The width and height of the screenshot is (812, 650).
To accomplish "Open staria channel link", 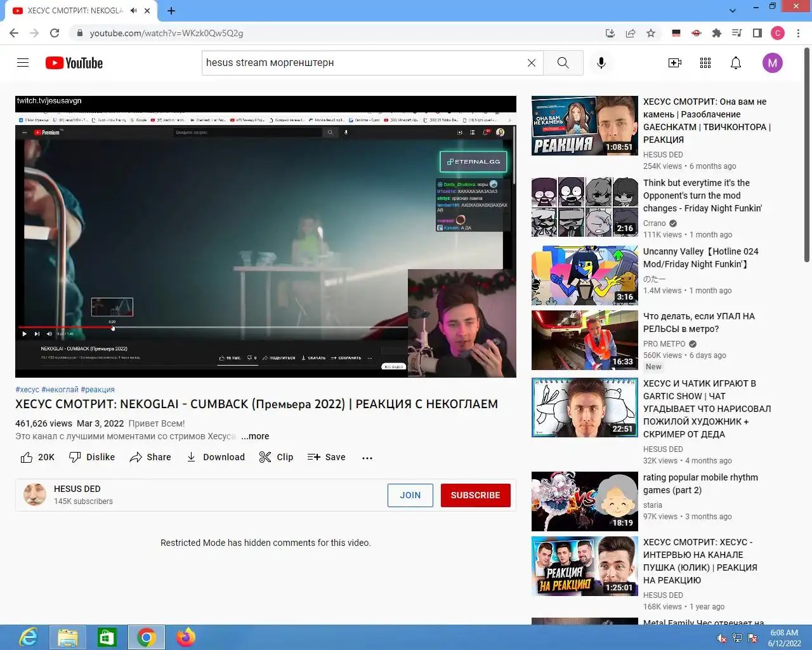I will (x=653, y=505).
